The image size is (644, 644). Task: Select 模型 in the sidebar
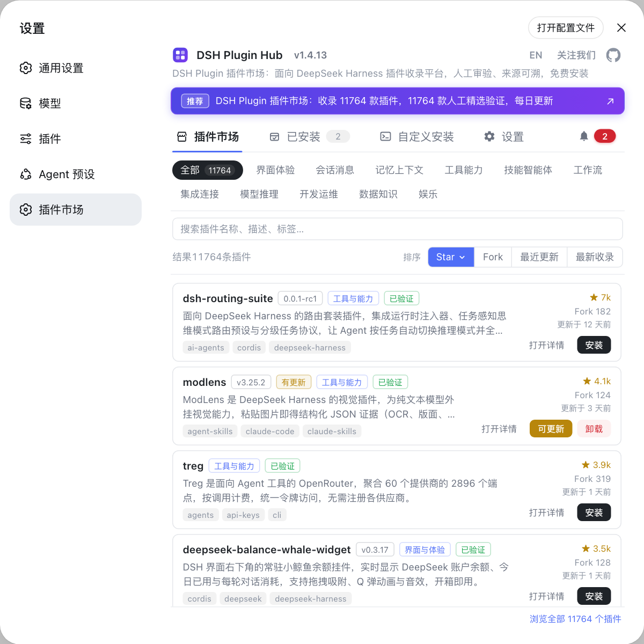tap(76, 103)
